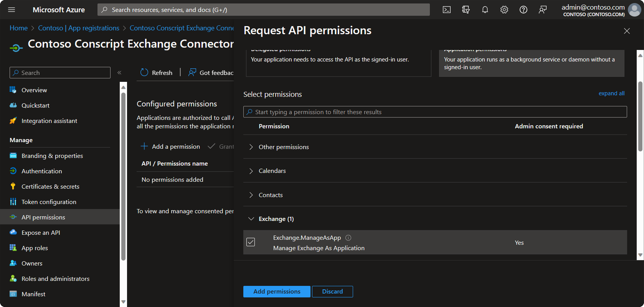The image size is (644, 307).
Task: Click the Refresh circular arrow icon
Action: point(144,72)
